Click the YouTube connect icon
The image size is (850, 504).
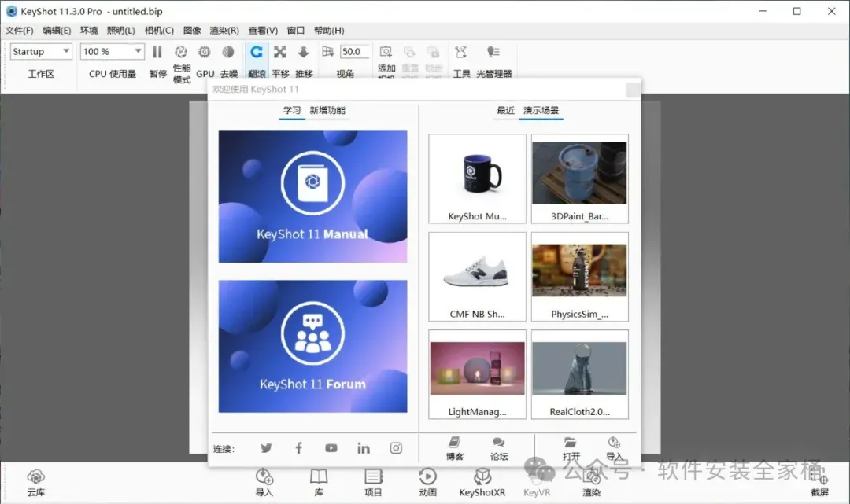pyautogui.click(x=331, y=448)
